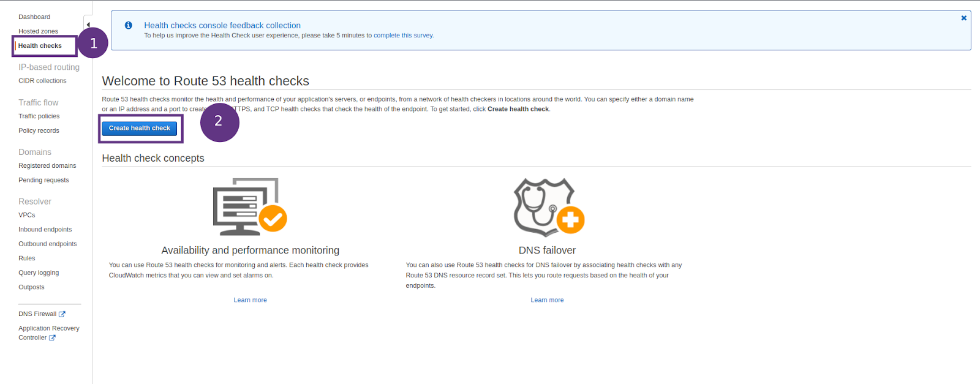This screenshot has height=384, width=980.
Task: Open Outposts in the sidebar
Action: click(31, 287)
